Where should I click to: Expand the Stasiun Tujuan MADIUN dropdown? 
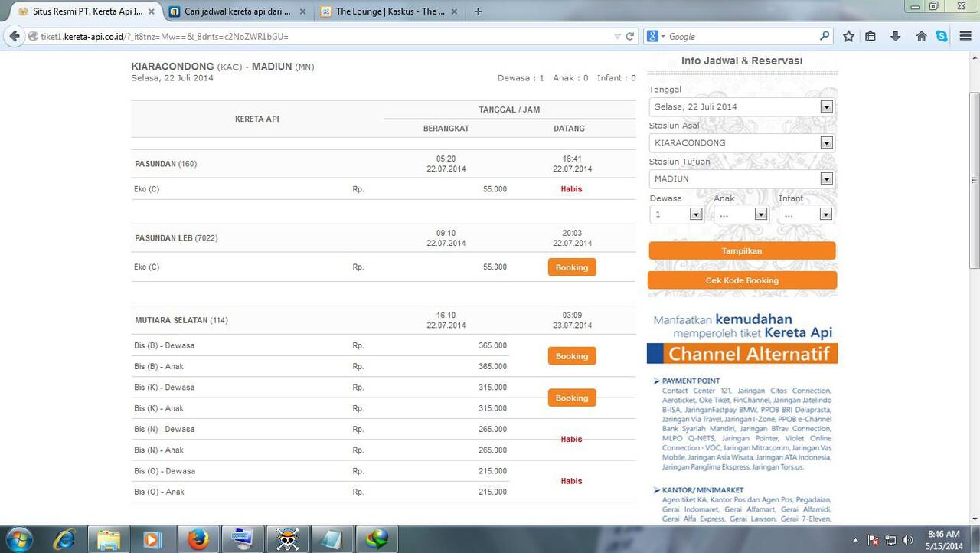click(826, 178)
